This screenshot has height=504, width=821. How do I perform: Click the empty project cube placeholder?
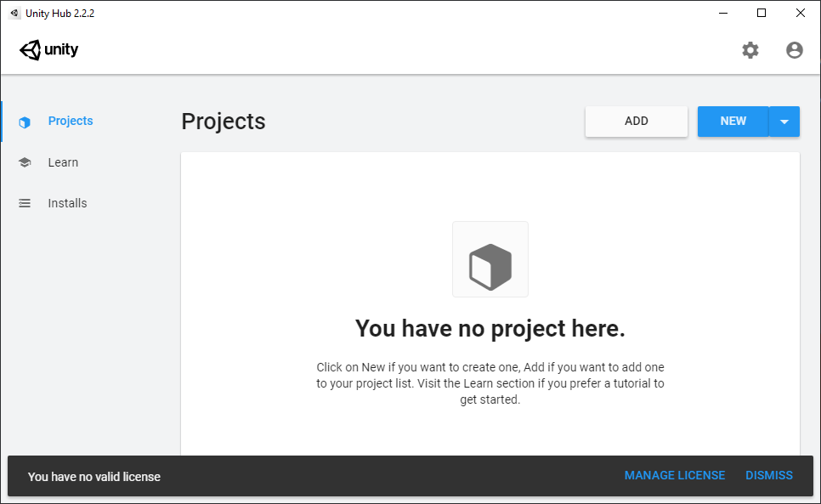click(490, 259)
